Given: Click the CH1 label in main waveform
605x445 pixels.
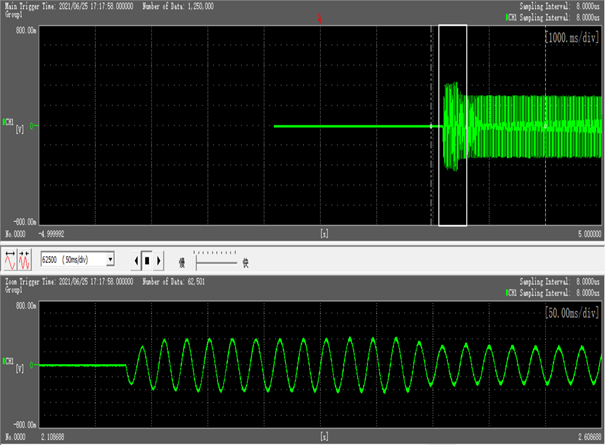Looking at the screenshot, I should point(7,123).
